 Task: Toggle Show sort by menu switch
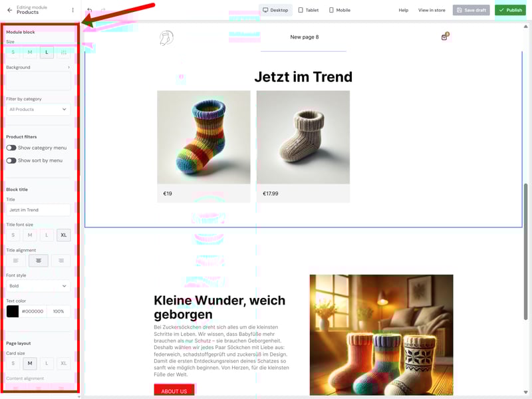(x=11, y=160)
